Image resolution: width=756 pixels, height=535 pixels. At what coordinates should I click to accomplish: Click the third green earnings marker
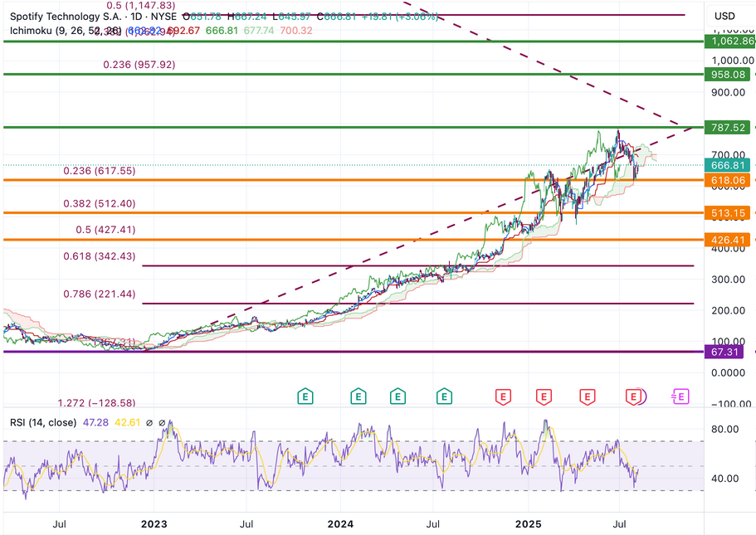399,397
